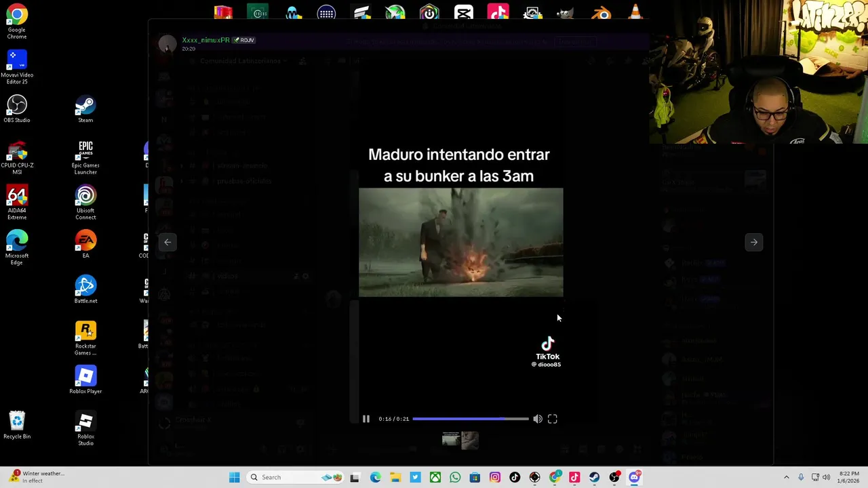Open Twitter app from the taskbar
This screenshot has width=868, height=488.
pyautogui.click(x=415, y=477)
